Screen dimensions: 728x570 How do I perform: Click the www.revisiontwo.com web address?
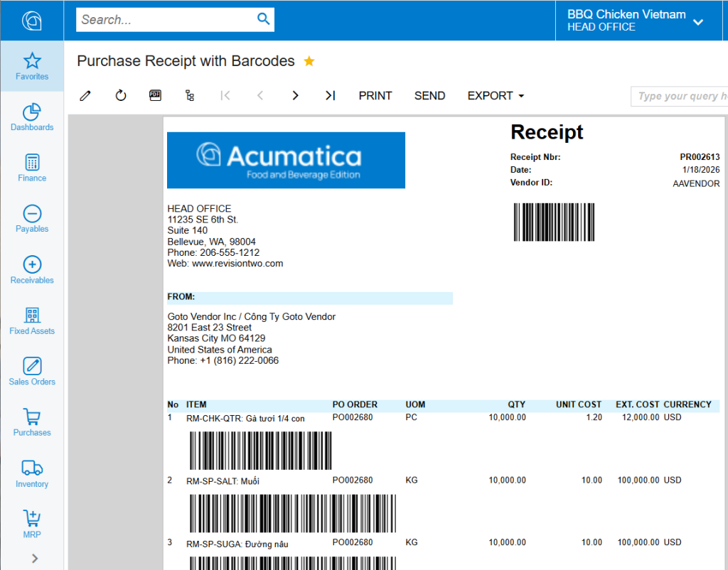click(237, 264)
